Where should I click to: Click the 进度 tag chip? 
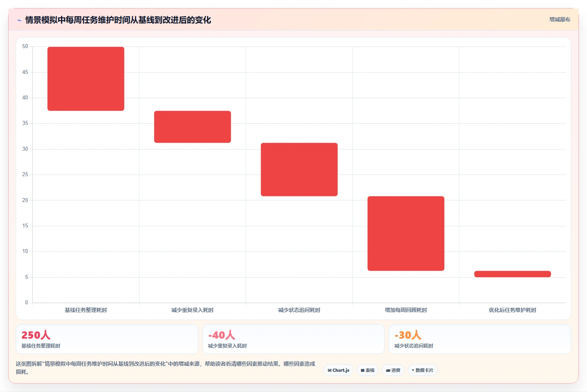pos(393,370)
